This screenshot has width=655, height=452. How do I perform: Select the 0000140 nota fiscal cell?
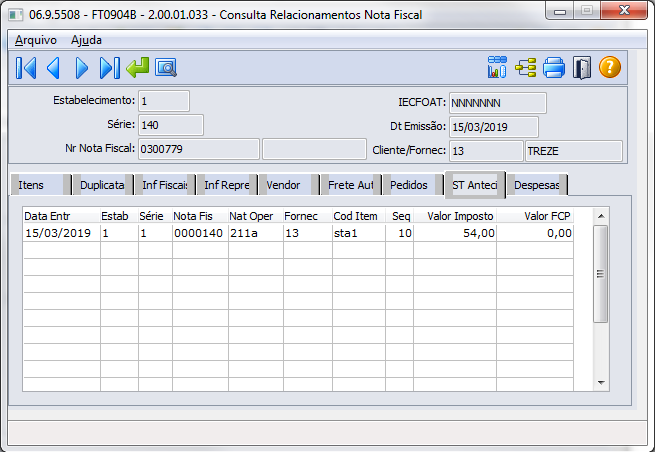click(200, 233)
